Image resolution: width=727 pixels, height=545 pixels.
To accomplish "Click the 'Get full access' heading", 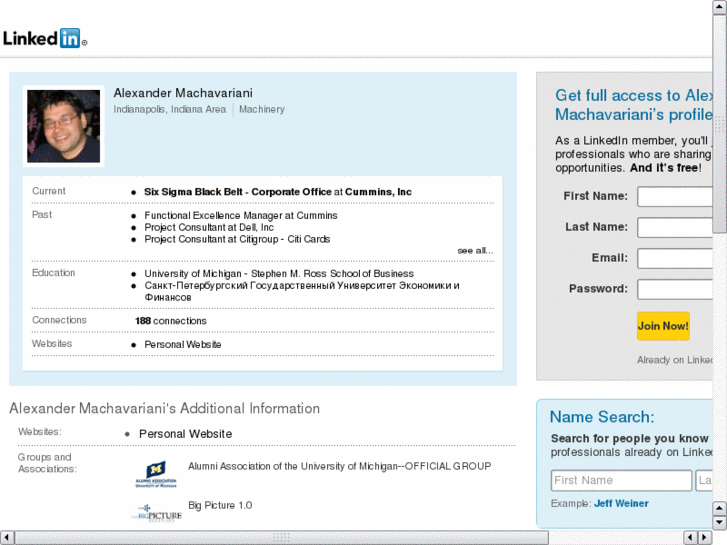I will (x=634, y=105).
